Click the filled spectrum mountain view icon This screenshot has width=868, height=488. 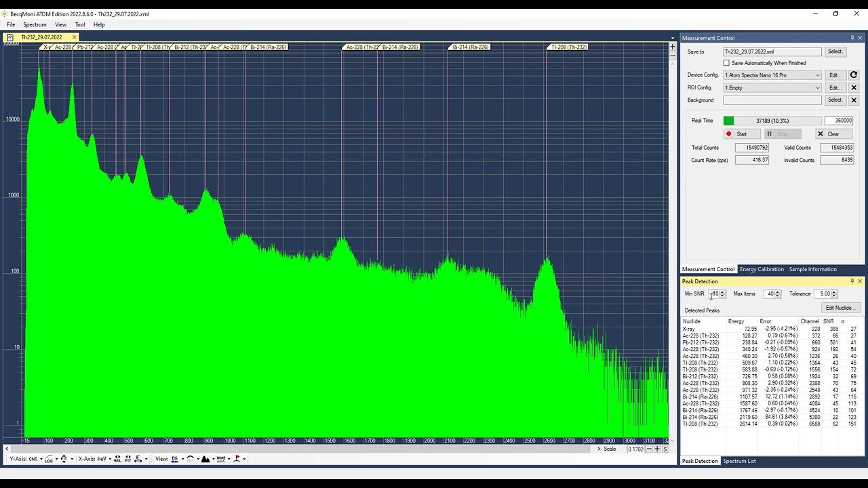205,459
